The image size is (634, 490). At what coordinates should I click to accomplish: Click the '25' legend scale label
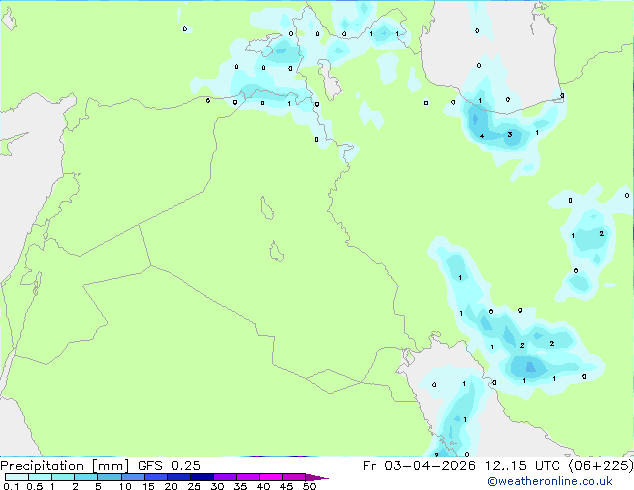[194, 486]
